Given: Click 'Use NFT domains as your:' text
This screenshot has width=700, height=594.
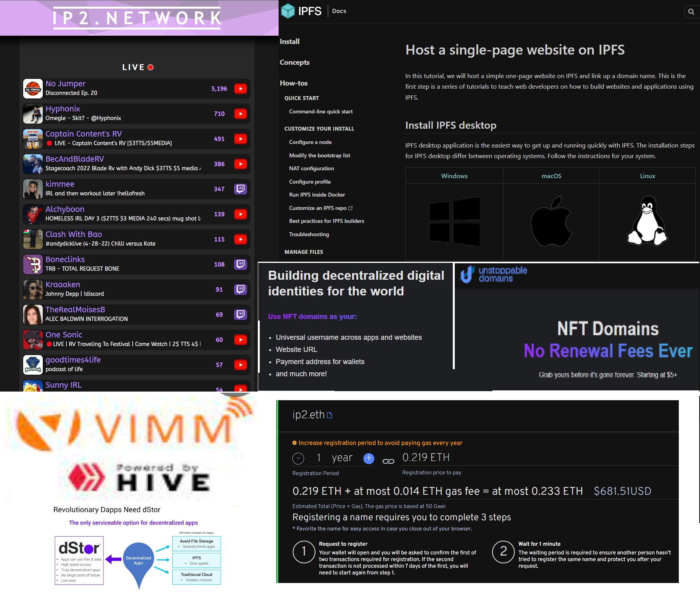Looking at the screenshot, I should 312,317.
